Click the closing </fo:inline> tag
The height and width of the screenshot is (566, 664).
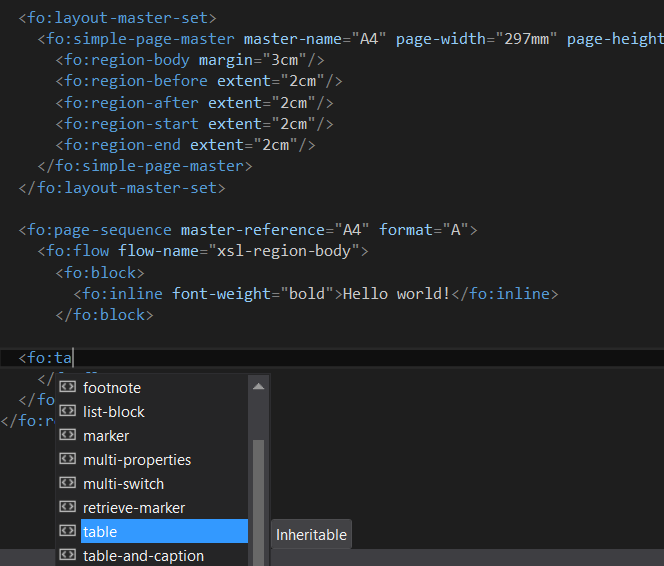pyautogui.click(x=505, y=294)
